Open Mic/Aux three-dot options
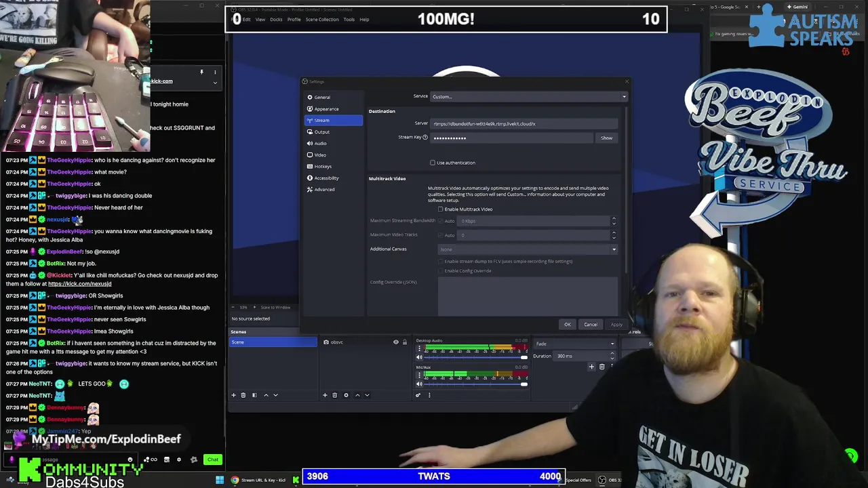This screenshot has width=868, height=488. [419, 374]
